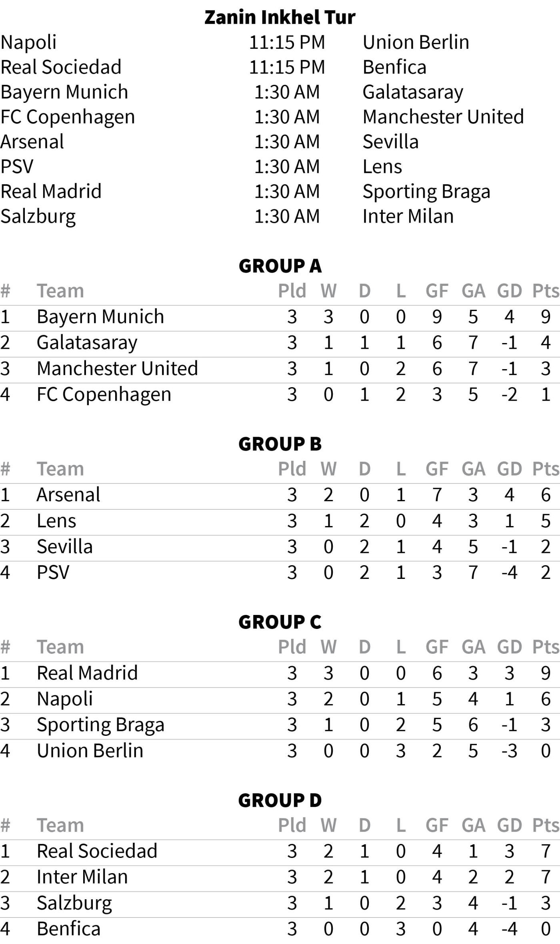The width and height of the screenshot is (560, 944).
Task: Select Real Sociedad in Group D standings
Action: pyautogui.click(x=97, y=851)
